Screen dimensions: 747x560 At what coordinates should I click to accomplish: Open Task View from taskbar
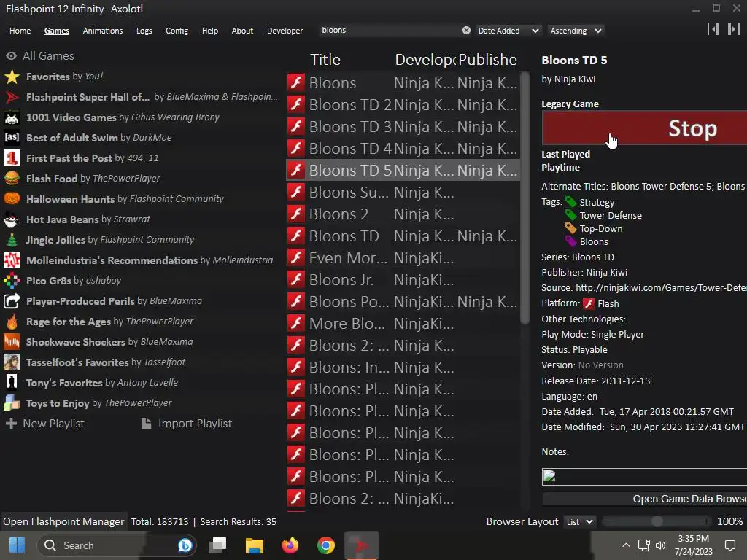(217, 545)
